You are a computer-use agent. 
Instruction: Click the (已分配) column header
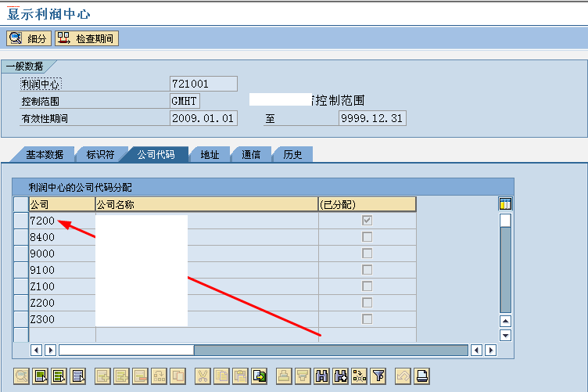(x=367, y=204)
